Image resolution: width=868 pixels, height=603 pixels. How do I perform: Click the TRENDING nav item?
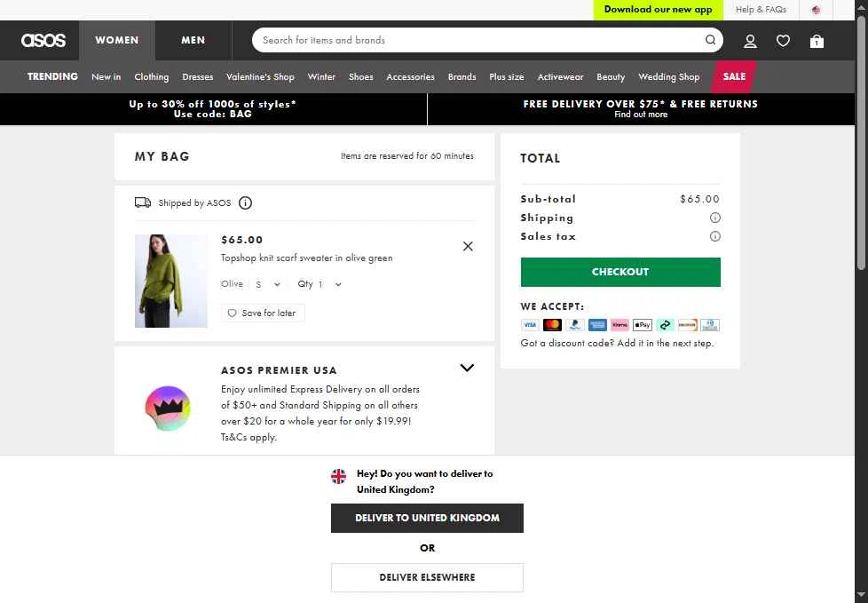coord(52,76)
